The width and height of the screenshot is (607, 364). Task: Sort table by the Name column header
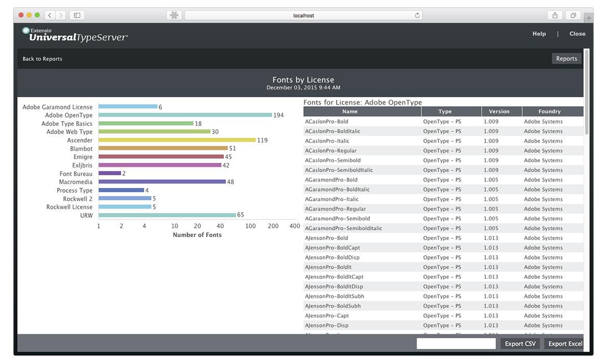coord(363,111)
